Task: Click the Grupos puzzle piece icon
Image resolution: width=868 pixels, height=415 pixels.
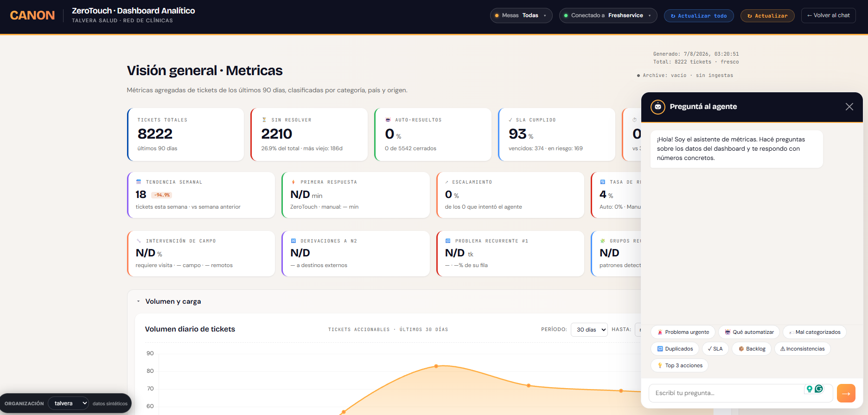Action: [x=603, y=241]
